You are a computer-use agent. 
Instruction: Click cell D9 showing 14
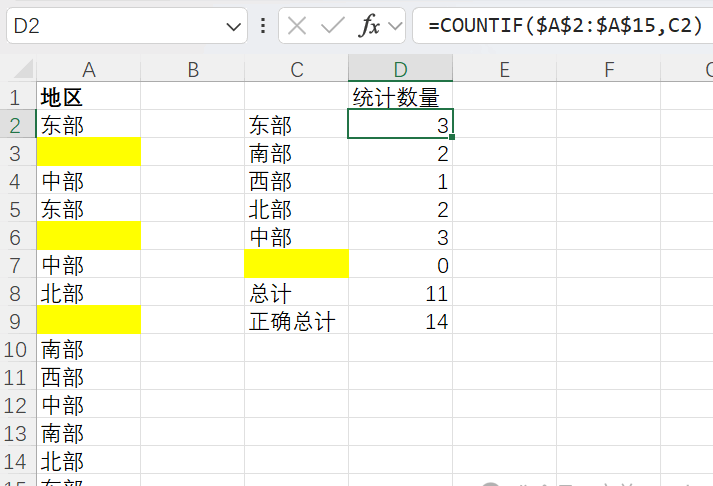click(401, 321)
